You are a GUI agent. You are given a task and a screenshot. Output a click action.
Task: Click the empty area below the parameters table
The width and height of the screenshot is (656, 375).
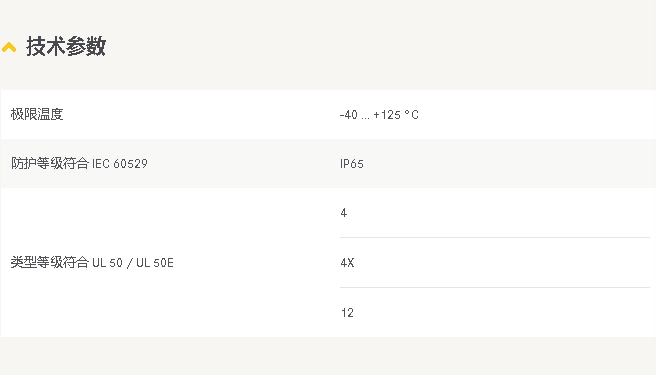click(x=328, y=356)
